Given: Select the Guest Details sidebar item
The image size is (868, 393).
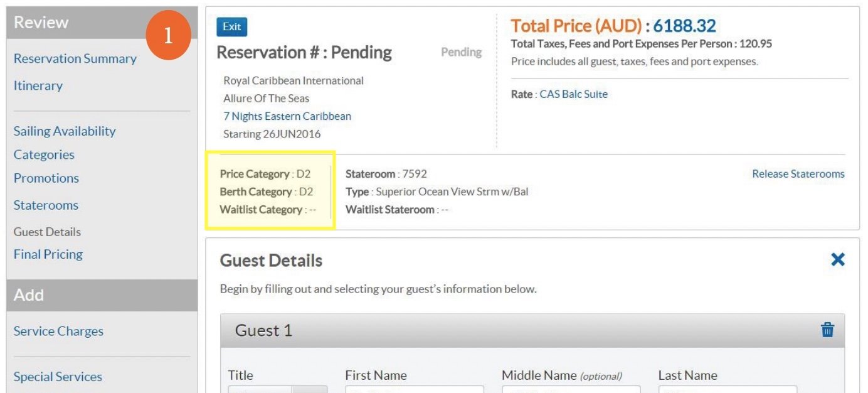Looking at the screenshot, I should [x=47, y=232].
